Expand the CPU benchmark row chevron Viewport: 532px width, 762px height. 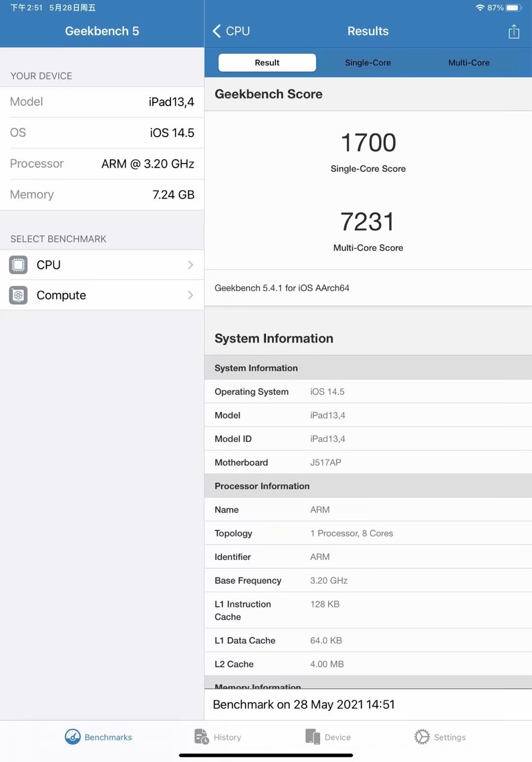pyautogui.click(x=190, y=265)
